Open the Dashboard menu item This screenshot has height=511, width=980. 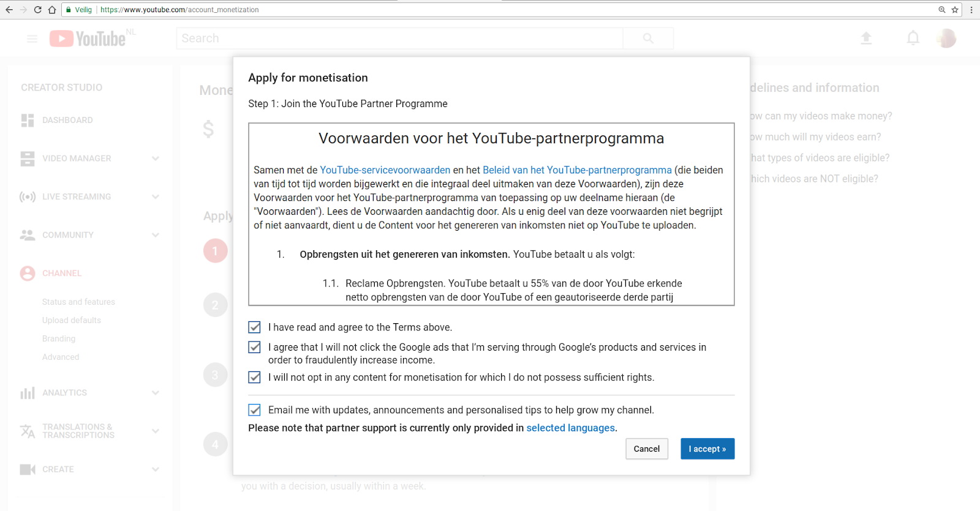67,121
